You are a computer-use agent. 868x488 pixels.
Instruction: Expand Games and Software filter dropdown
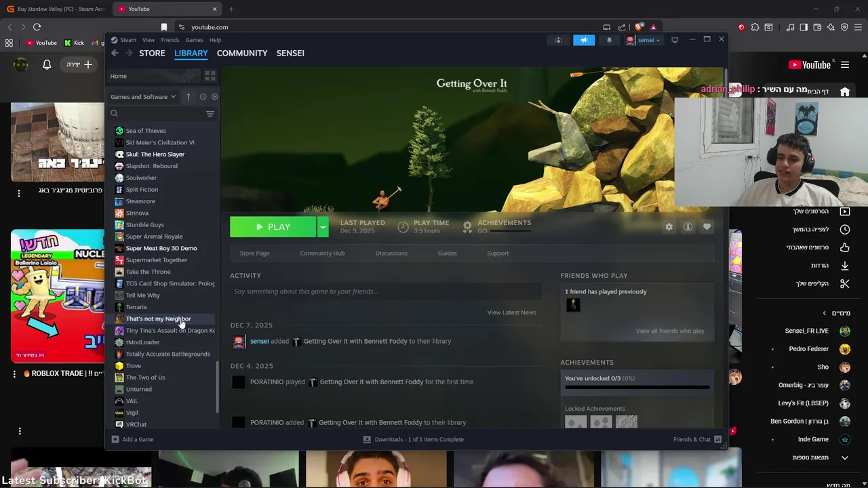coord(143,97)
